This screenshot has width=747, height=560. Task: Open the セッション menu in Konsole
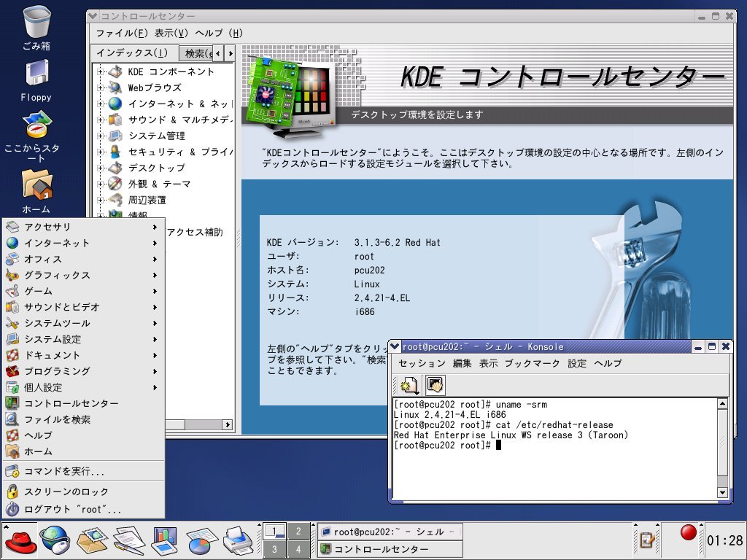[422, 363]
